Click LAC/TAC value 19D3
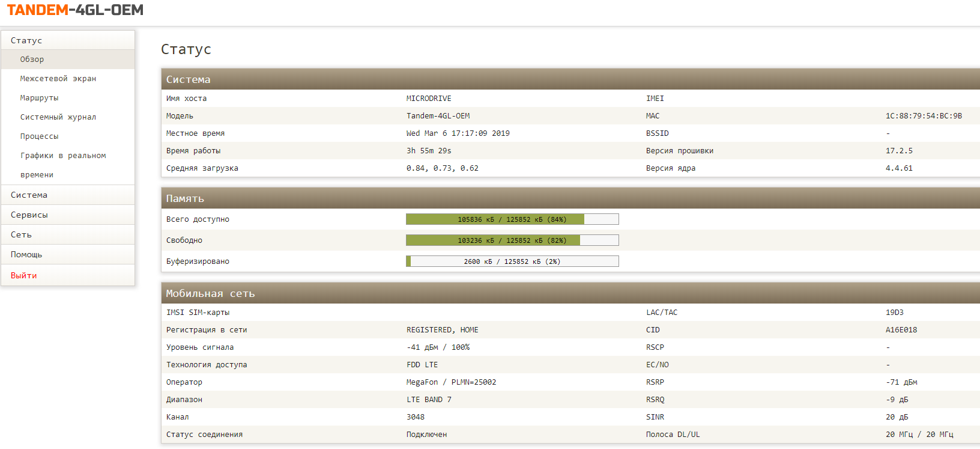 (895, 313)
